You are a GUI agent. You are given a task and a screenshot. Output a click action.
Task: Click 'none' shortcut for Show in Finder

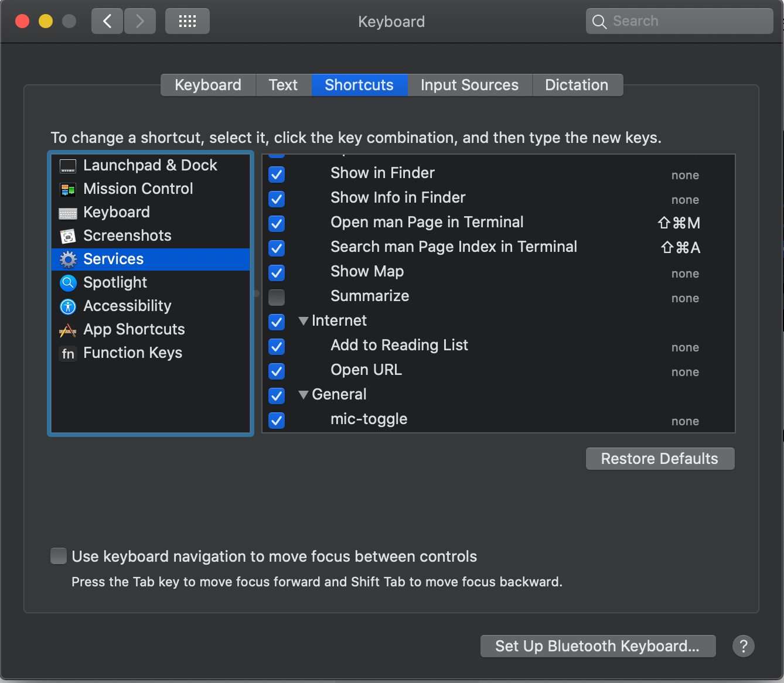[686, 175]
